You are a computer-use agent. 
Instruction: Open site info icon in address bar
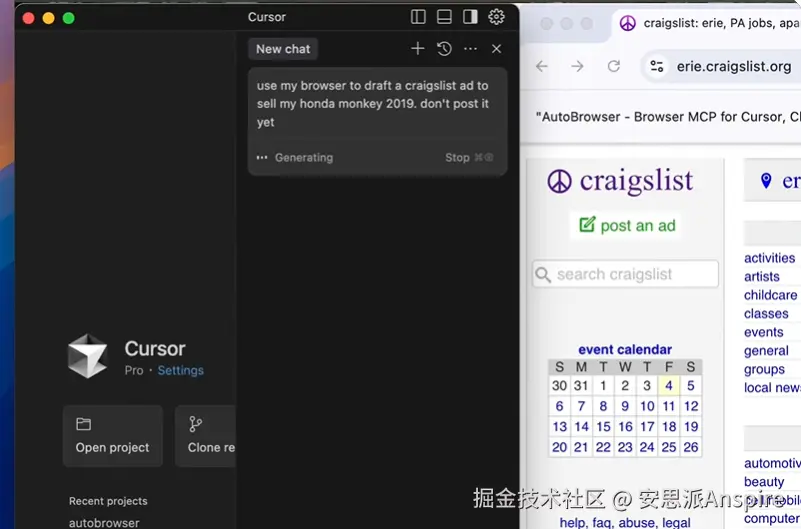[x=657, y=66]
